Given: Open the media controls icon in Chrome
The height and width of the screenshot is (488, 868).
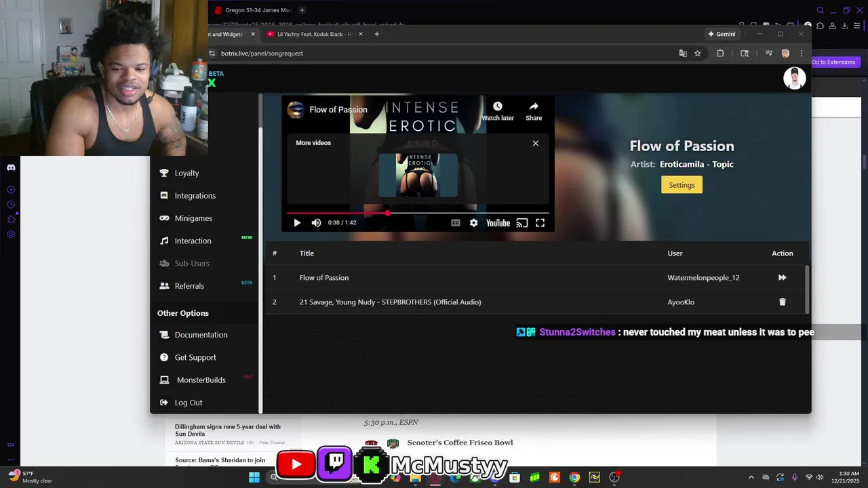Looking at the screenshot, I should (768, 54).
